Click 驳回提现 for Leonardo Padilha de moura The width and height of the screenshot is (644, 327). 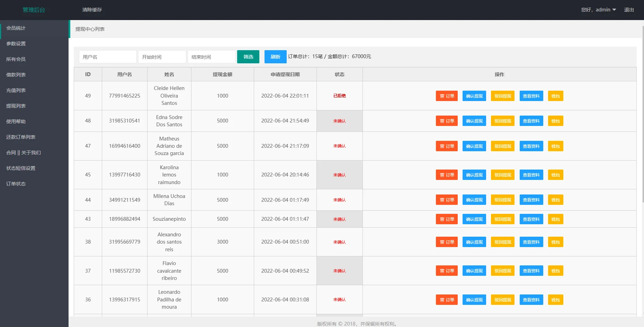[502, 300]
